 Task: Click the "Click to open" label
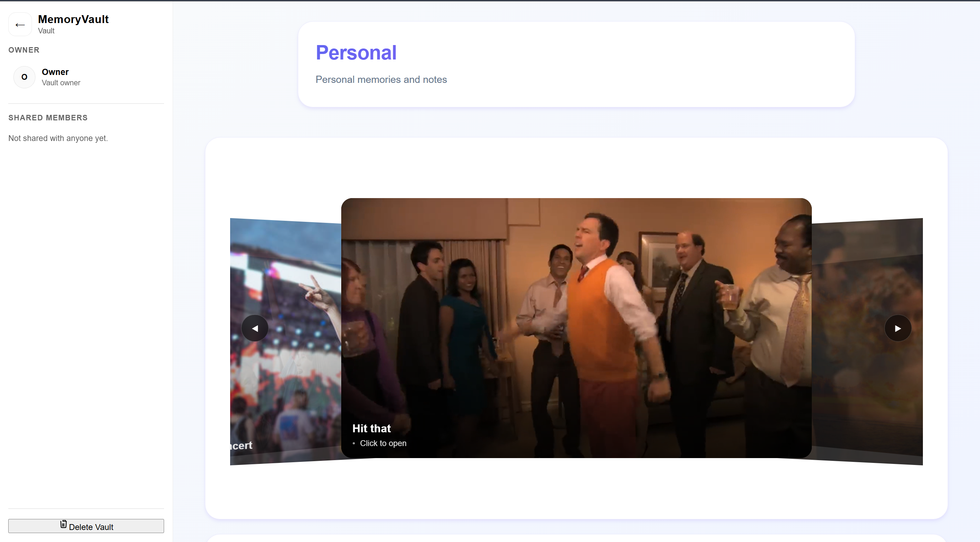[x=383, y=443]
